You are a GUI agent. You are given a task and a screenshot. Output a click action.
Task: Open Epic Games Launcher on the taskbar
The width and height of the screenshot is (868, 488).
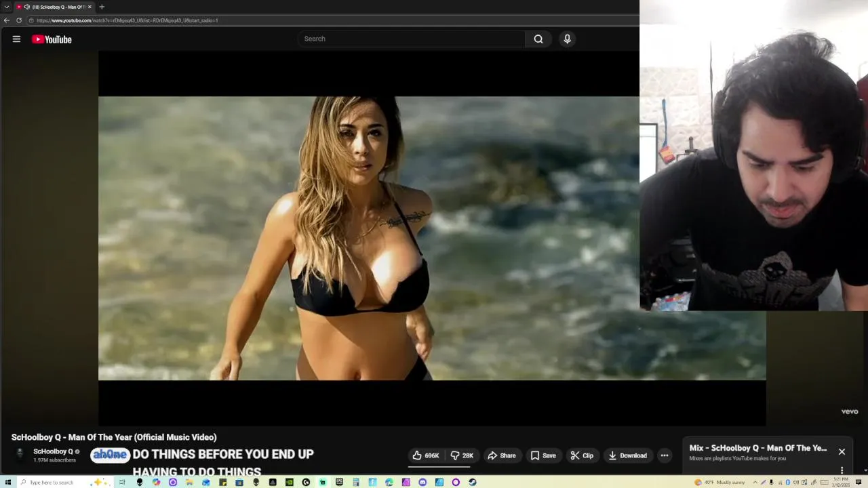339,482
